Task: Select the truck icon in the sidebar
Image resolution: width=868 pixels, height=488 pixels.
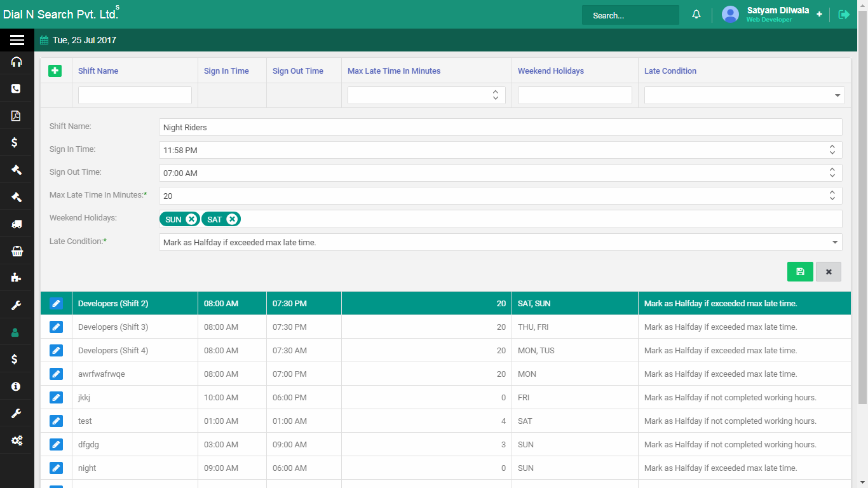Action: pos(17,224)
